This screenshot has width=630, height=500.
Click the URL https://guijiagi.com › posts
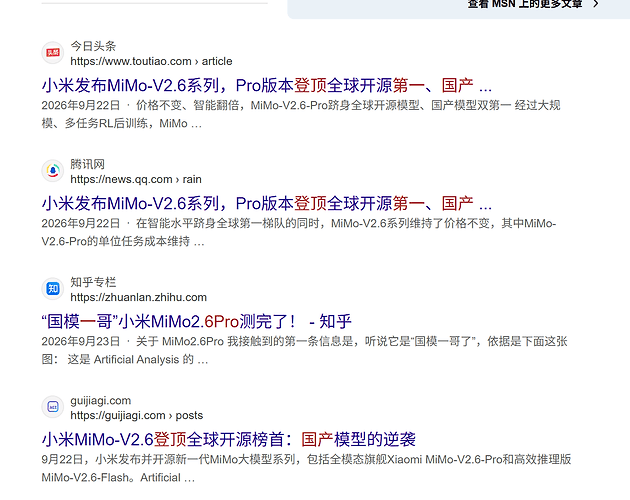coord(137,415)
